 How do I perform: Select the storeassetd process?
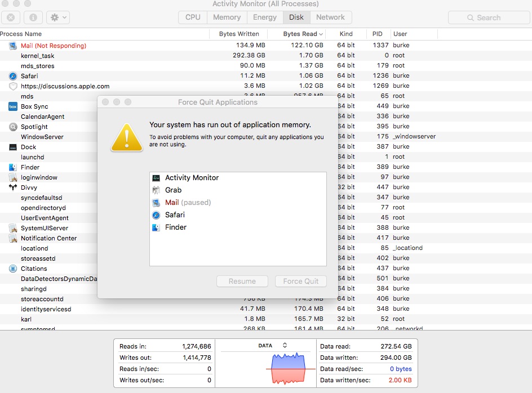[38, 258]
